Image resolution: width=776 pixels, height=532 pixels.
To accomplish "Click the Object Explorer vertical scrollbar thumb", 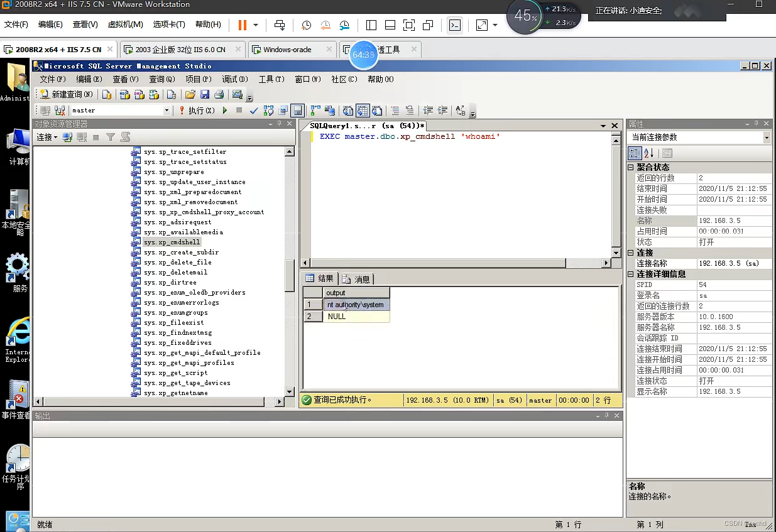I will (x=290, y=275).
